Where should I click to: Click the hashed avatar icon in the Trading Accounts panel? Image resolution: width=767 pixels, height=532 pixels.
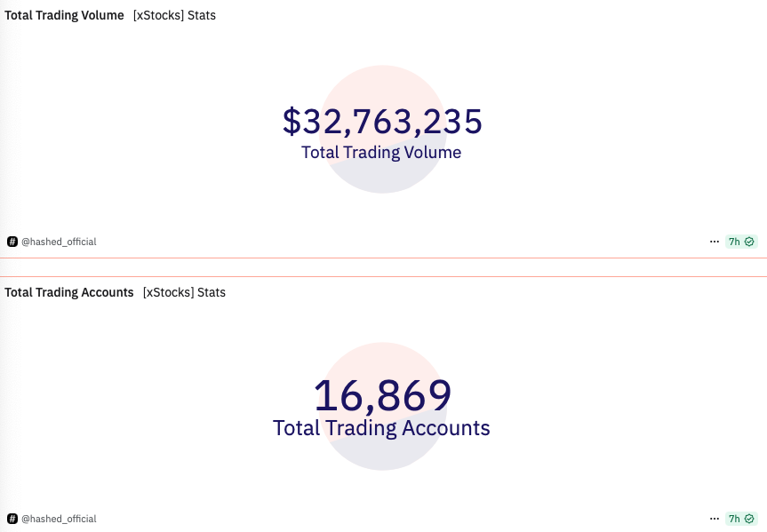12,519
